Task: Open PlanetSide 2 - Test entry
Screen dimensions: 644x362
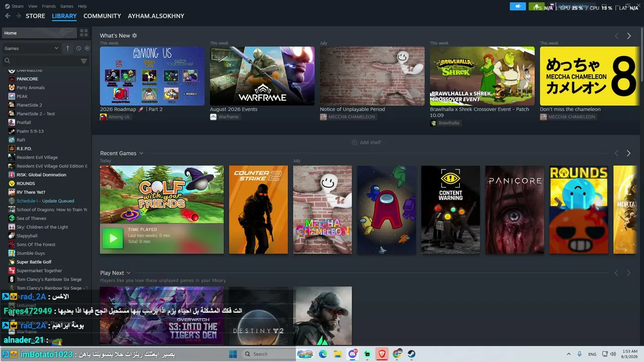Action: pyautogui.click(x=36, y=114)
